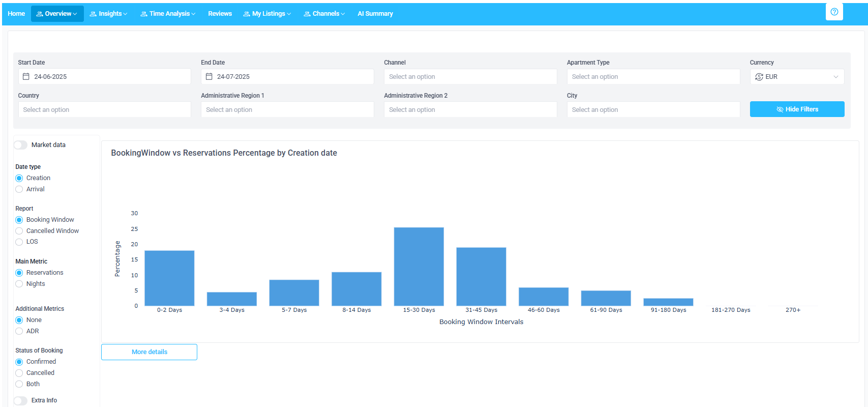868x407 pixels.
Task: Click the End Date calendar icon
Action: (x=209, y=77)
